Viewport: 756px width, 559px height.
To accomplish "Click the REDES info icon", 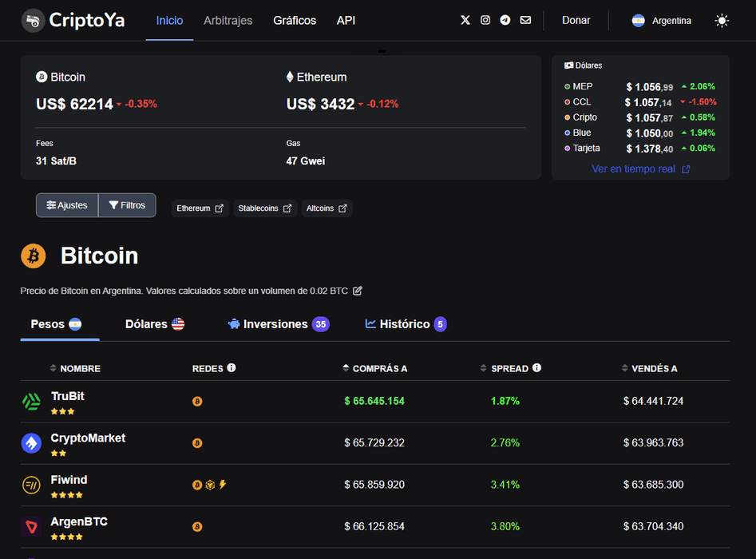I will pos(232,368).
